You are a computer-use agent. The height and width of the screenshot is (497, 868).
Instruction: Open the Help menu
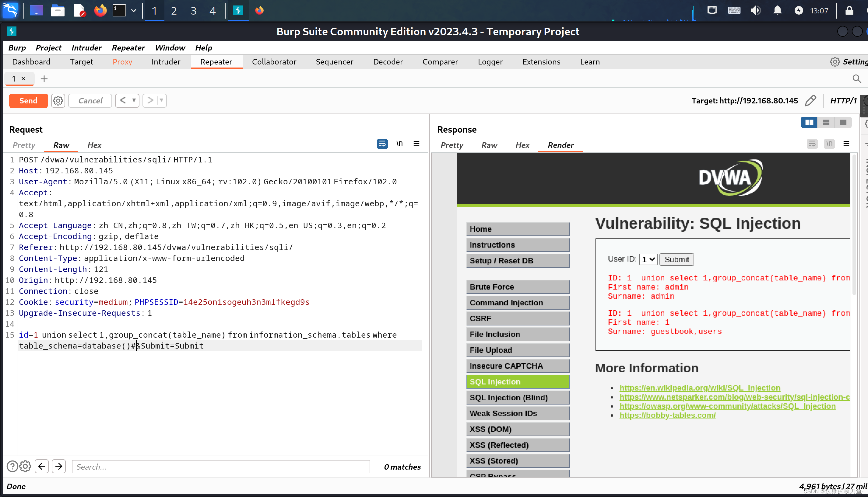click(x=204, y=48)
